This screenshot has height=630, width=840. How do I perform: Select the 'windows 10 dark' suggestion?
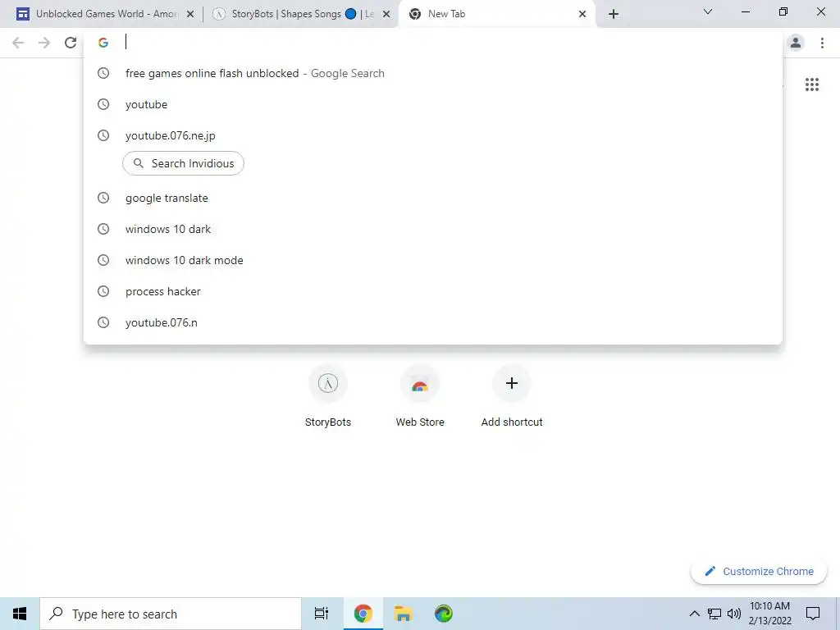click(433, 230)
